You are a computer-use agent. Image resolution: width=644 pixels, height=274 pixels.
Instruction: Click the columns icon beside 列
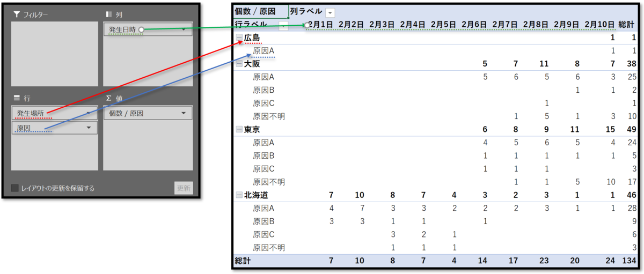coord(109,14)
